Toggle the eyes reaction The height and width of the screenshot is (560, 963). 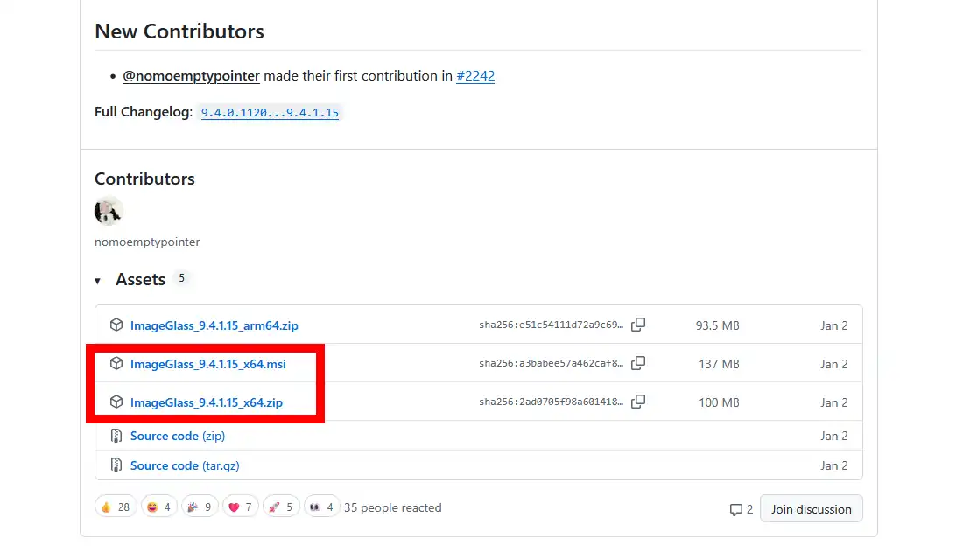tap(321, 507)
